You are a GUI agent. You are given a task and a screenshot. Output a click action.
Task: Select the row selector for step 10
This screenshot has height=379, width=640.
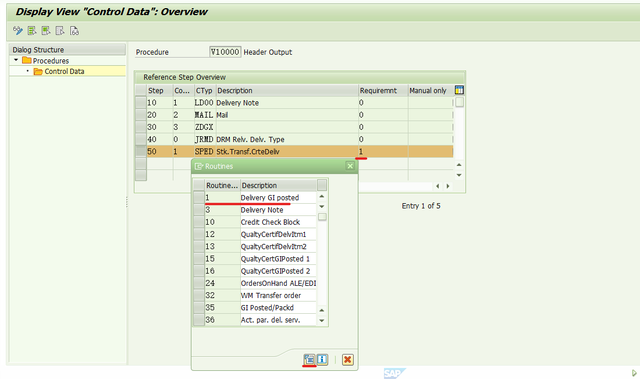coord(141,103)
